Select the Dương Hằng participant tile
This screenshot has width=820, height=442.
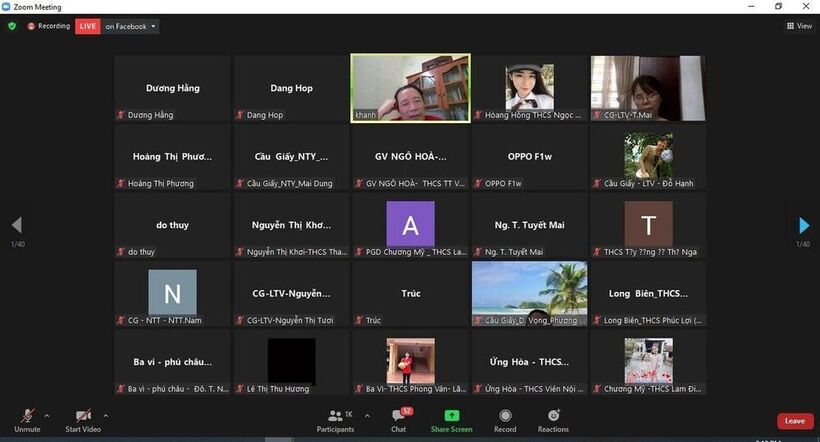[x=173, y=88]
